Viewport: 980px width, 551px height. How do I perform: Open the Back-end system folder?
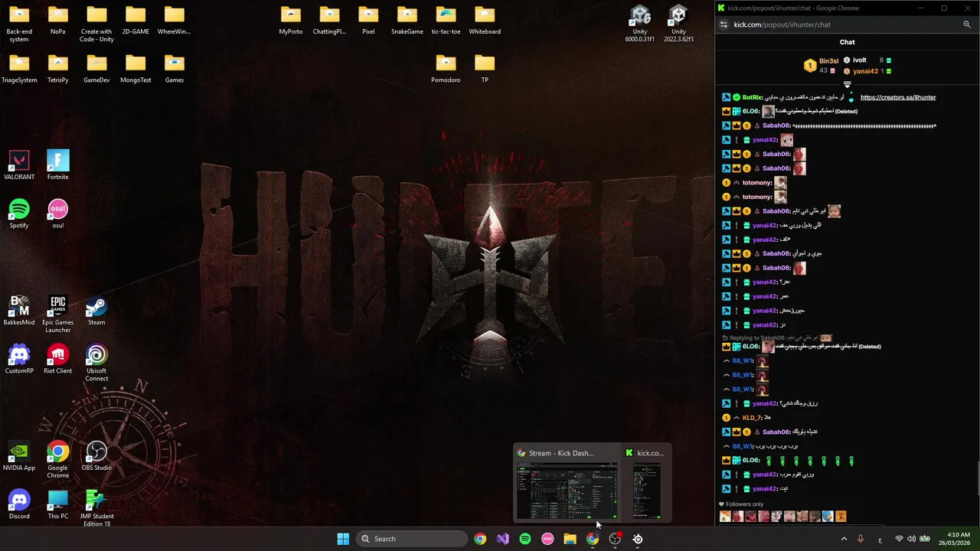tap(19, 24)
